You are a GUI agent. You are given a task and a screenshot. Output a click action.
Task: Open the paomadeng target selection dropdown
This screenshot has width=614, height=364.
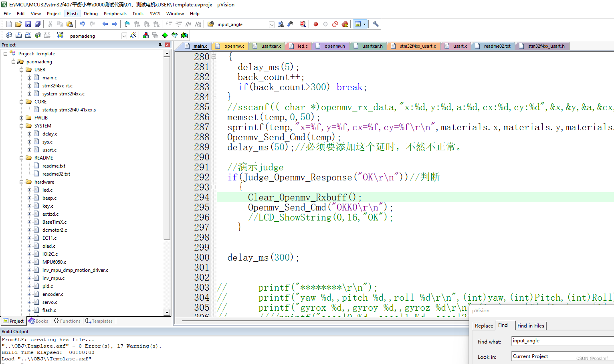pyautogui.click(x=124, y=36)
